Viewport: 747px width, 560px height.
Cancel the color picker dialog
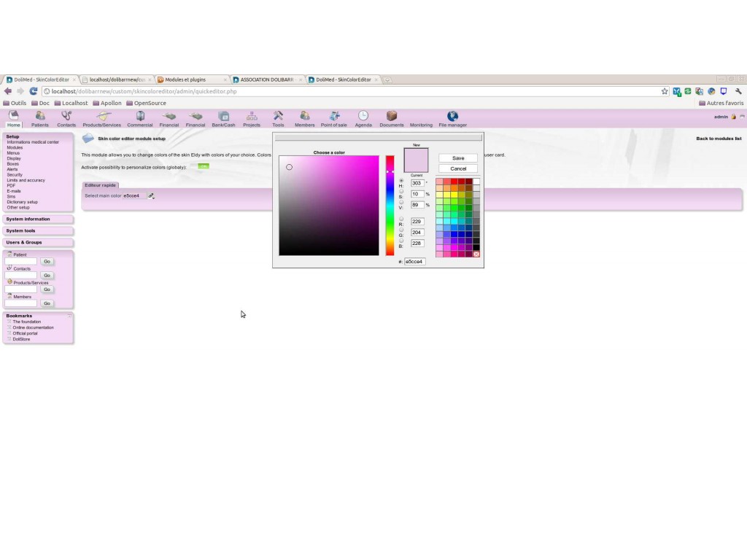pyautogui.click(x=458, y=168)
